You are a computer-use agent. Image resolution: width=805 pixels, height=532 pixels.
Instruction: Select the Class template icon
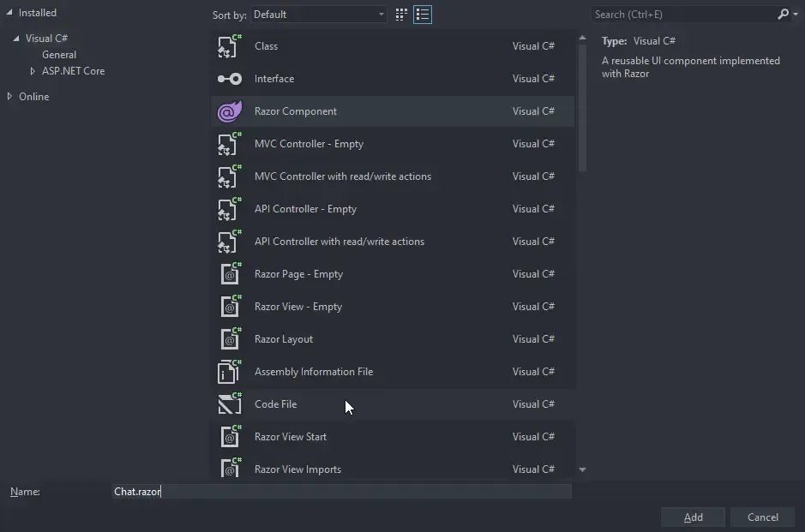[x=229, y=45]
